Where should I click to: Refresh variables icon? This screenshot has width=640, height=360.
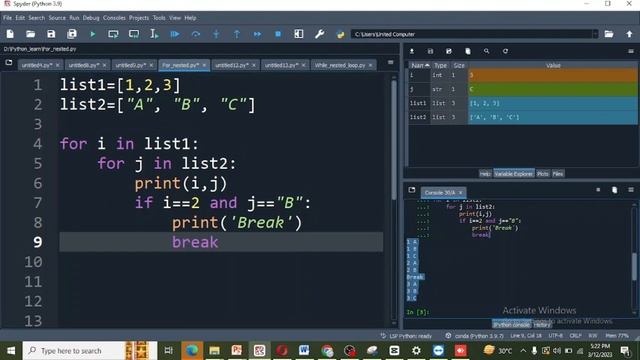tap(505, 51)
